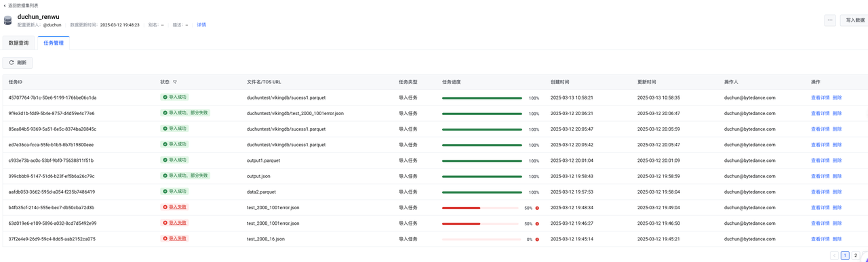View details (查看详情) for task ed7e36ca
The height and width of the screenshot is (262, 868).
tap(820, 145)
